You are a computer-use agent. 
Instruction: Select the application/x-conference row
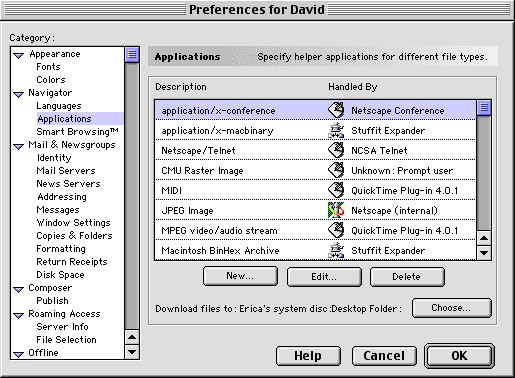pyautogui.click(x=315, y=110)
